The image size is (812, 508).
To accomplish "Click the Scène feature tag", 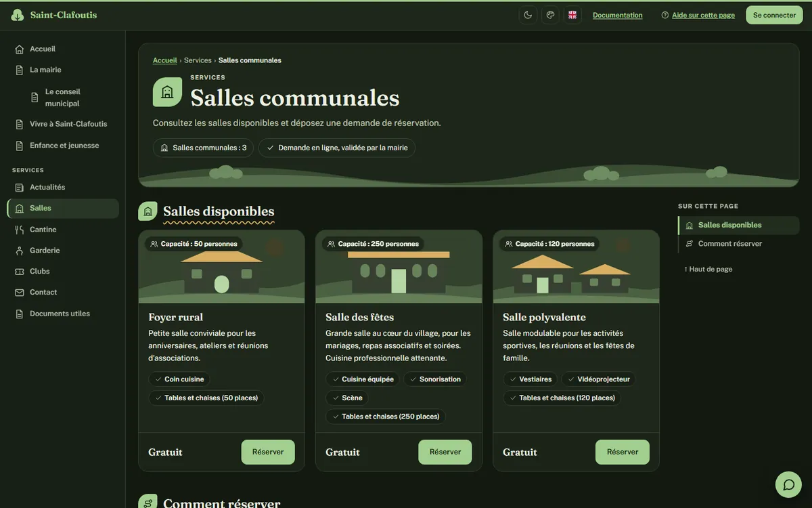I will [347, 398].
